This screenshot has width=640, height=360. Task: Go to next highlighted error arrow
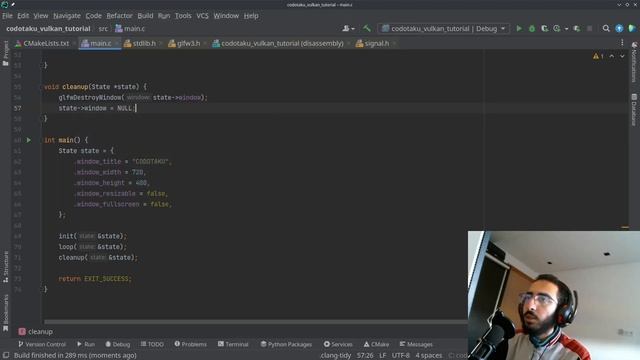622,56
